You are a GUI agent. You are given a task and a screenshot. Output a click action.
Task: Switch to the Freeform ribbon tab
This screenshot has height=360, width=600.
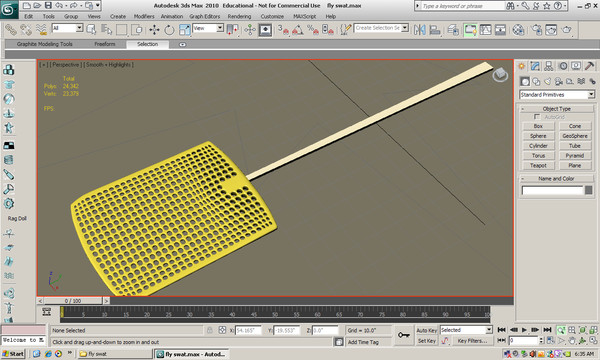pos(105,44)
